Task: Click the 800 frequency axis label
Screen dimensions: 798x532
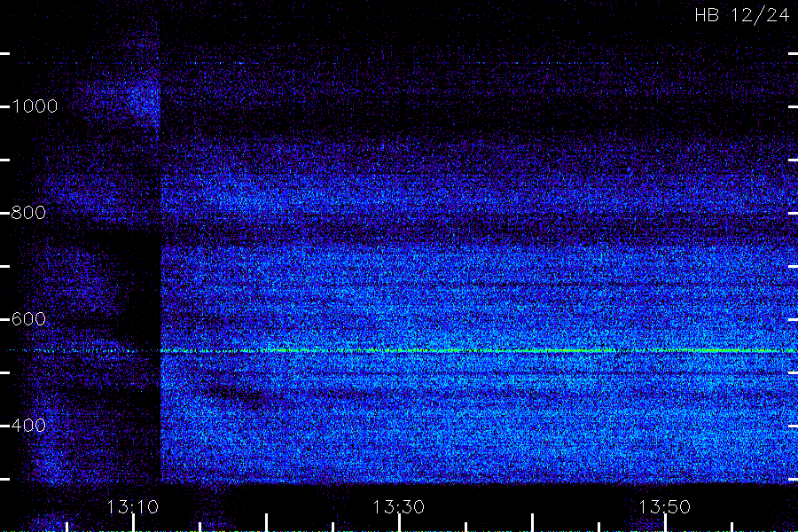Action: (28, 213)
